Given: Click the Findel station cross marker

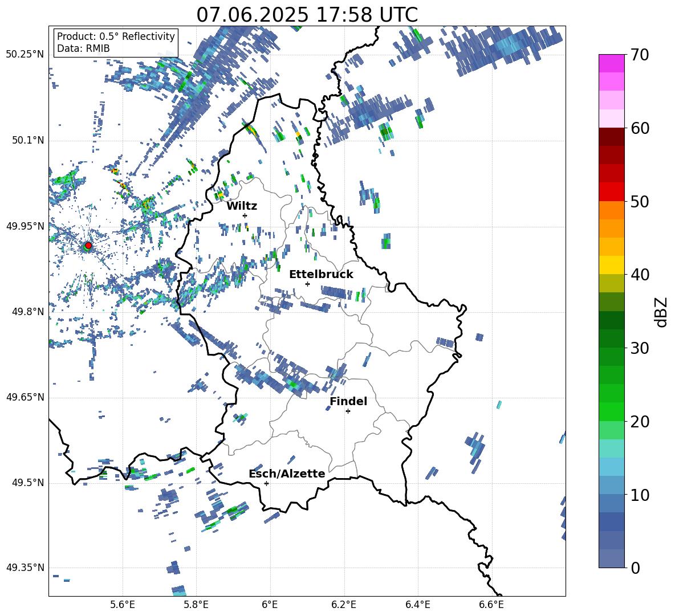Looking at the screenshot, I should pyautogui.click(x=348, y=411).
